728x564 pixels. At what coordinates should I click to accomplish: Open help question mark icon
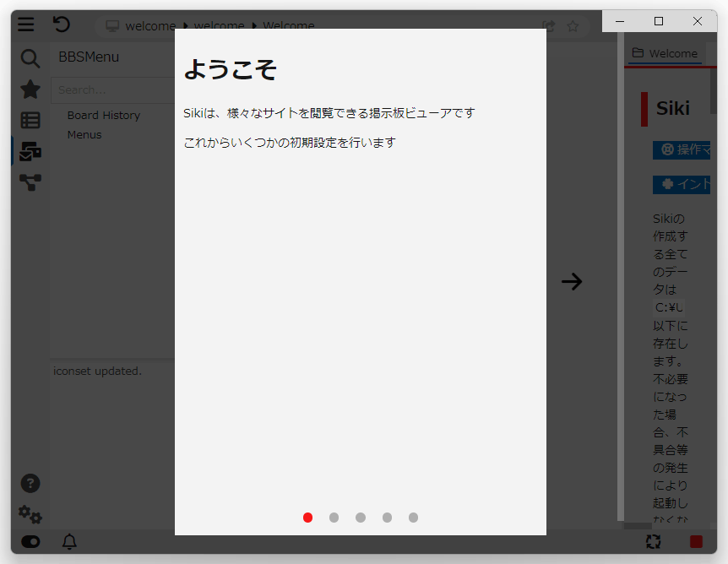coord(30,483)
